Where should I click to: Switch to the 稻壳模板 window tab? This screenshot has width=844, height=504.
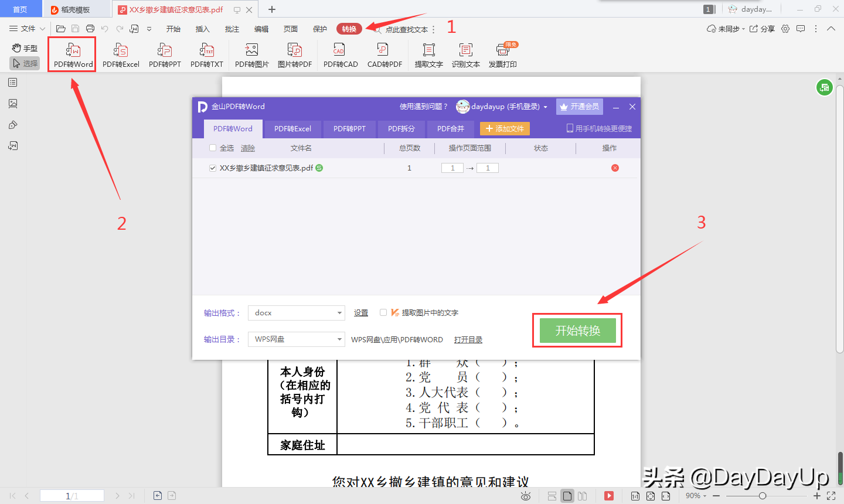pyautogui.click(x=76, y=9)
